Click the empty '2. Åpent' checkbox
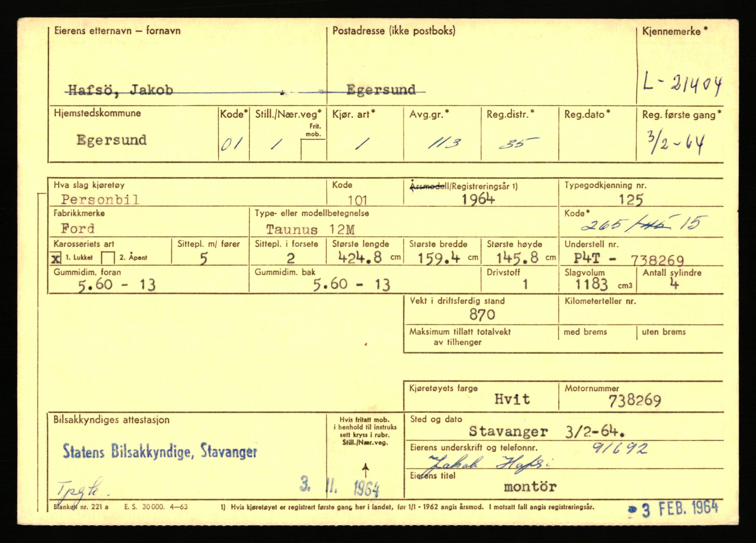This screenshot has width=756, height=543. [x=108, y=258]
